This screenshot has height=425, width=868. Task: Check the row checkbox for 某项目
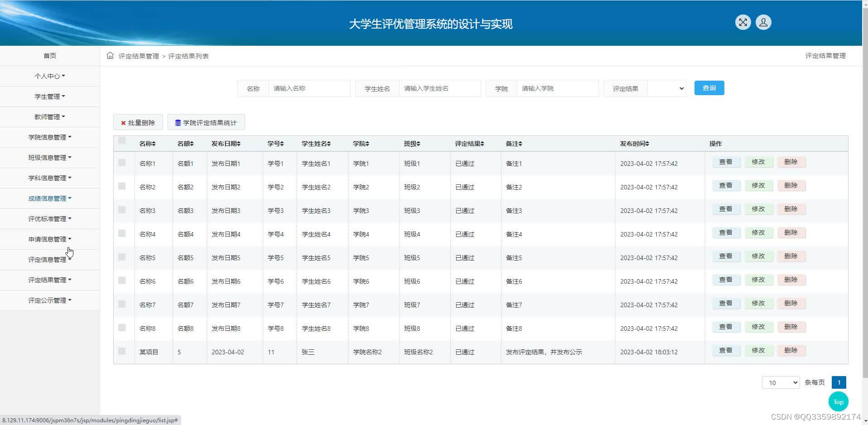(122, 351)
